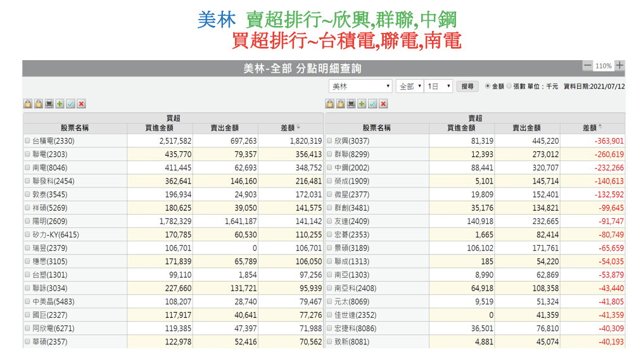Check the box next to 台積電(2330)
The height and width of the screenshot is (364, 641).
point(27,141)
